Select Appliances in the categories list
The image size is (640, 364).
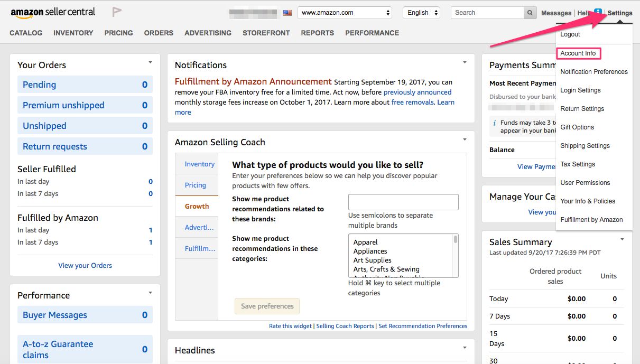370,251
